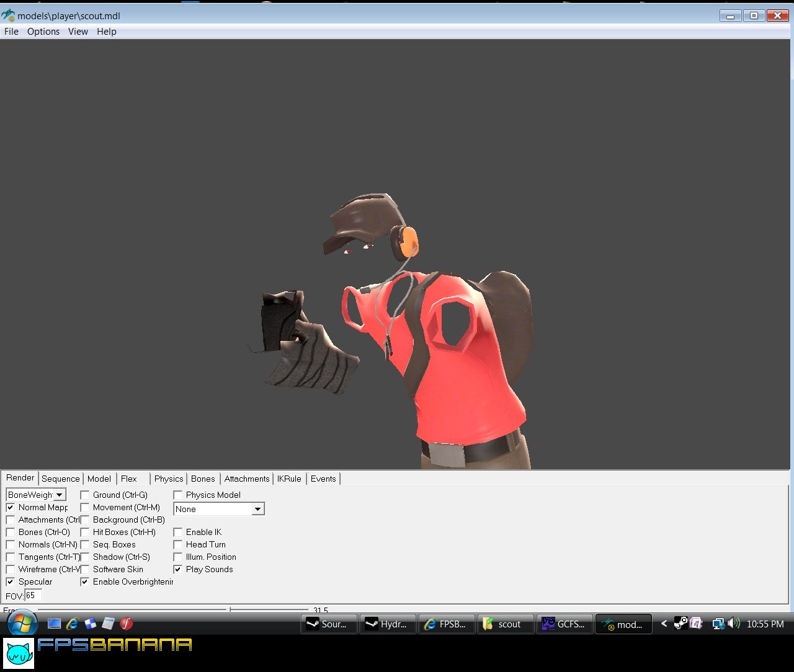Switch to the GCFS... taskbar window
This screenshot has height=672, width=794.
564,624
